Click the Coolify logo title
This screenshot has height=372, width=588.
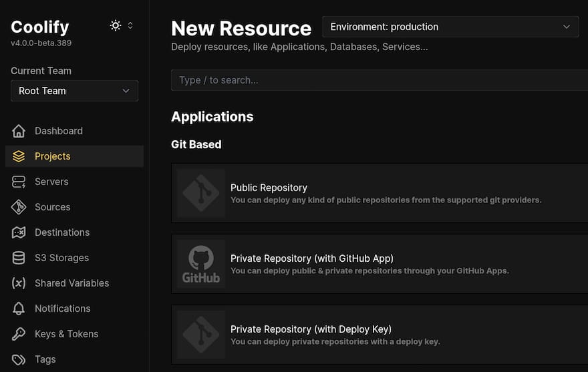point(40,27)
